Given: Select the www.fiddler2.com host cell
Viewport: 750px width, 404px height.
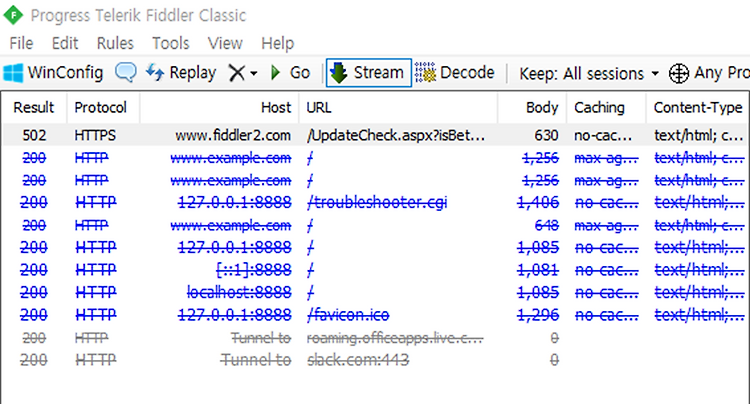Looking at the screenshot, I should tap(233, 135).
